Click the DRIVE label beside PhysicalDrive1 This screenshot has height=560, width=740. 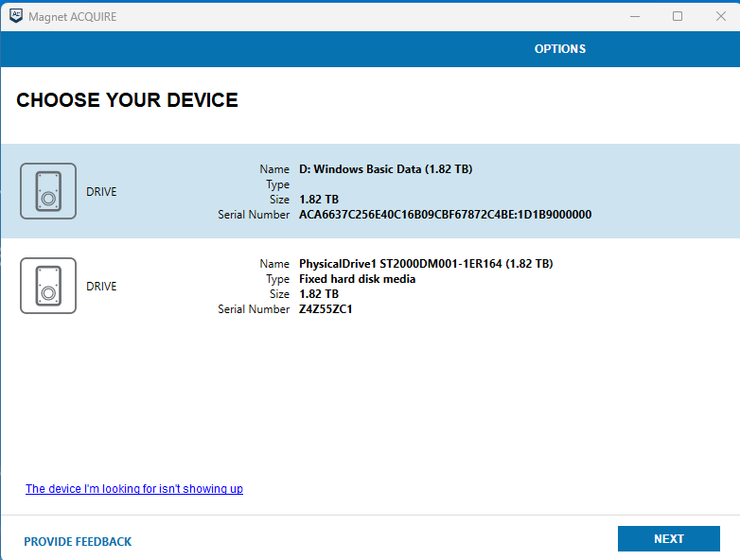coord(101,287)
